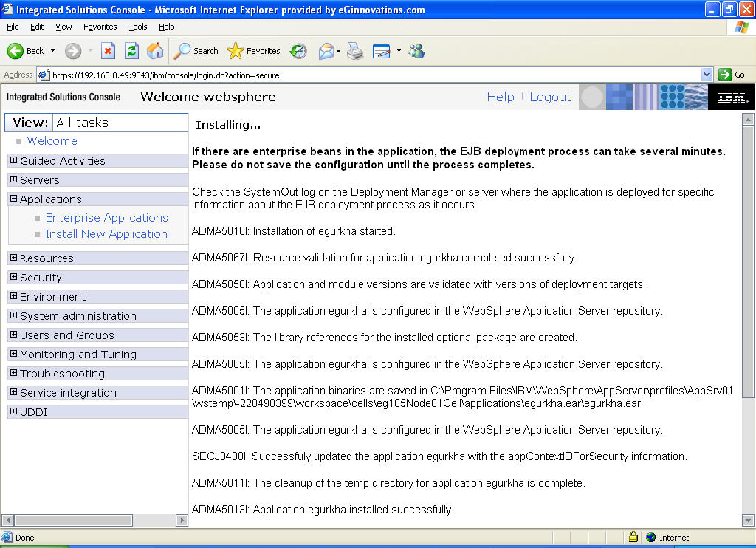Expand Service integration node
The height and width of the screenshot is (548, 756).
coord(13,392)
